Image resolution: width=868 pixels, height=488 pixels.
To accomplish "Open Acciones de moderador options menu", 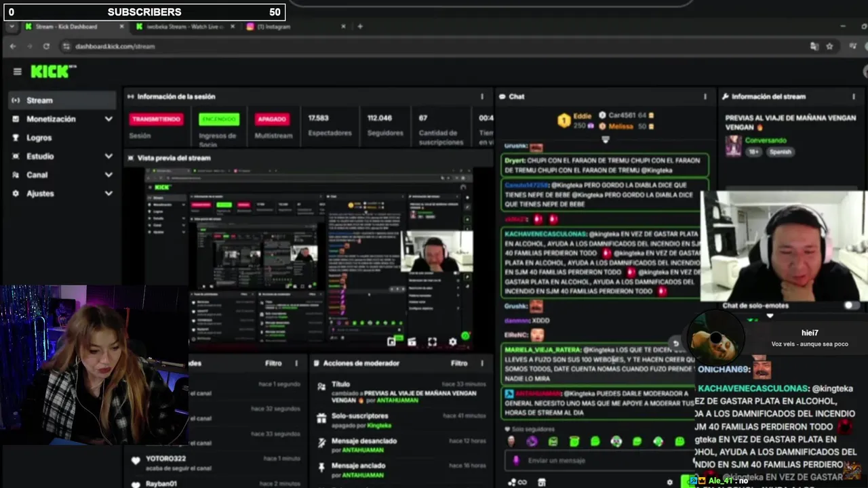I will (482, 363).
